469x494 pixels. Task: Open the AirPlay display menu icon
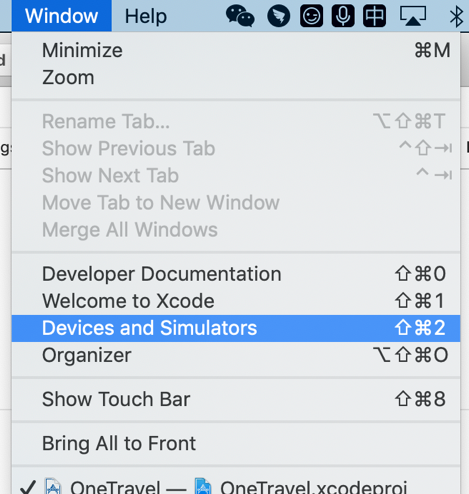coord(413,16)
